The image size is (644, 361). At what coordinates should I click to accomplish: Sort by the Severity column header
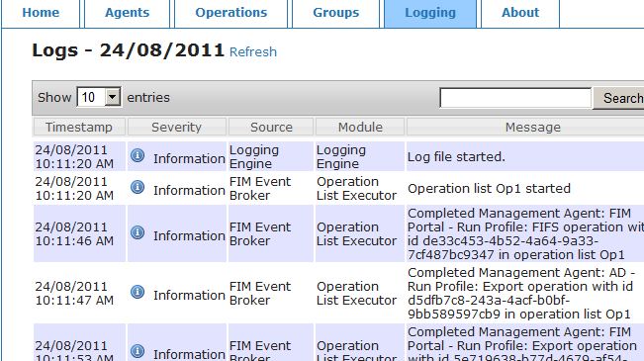coord(177,127)
